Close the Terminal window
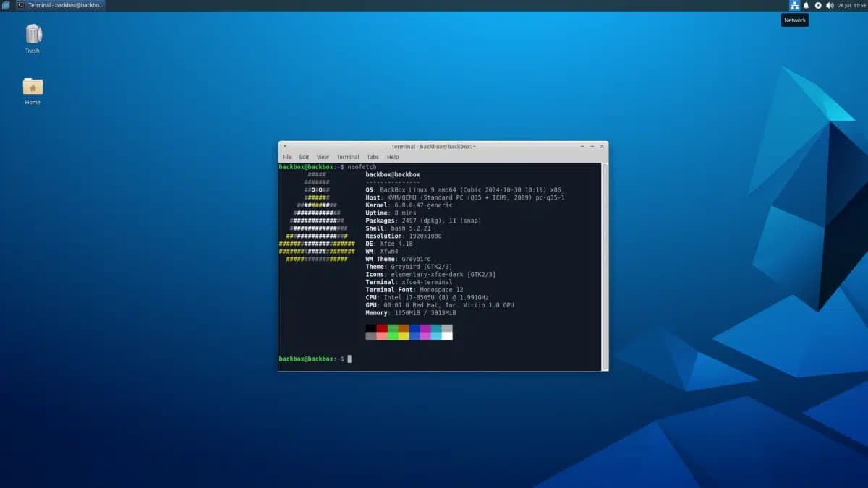Viewport: 868px width, 488px height. coord(601,146)
